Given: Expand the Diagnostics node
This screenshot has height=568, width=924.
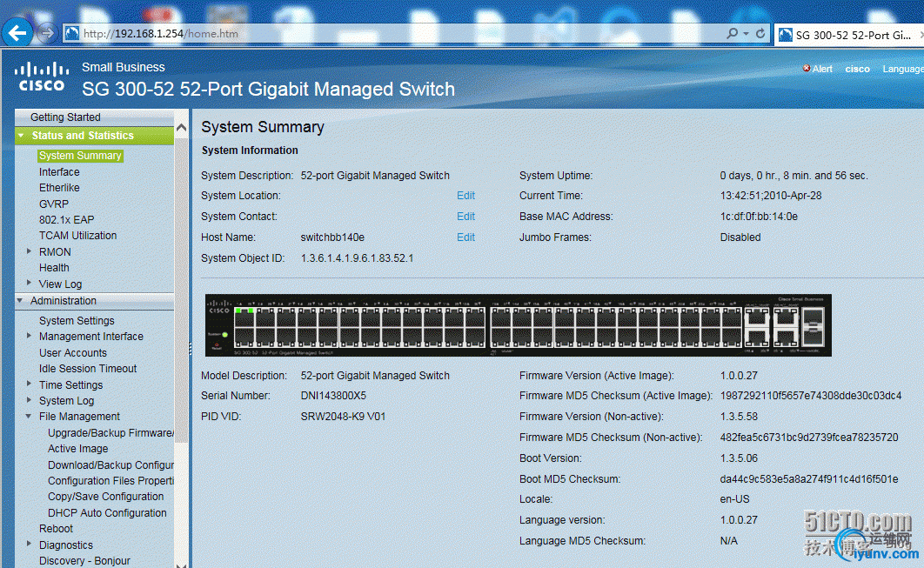Looking at the screenshot, I should coord(29,545).
